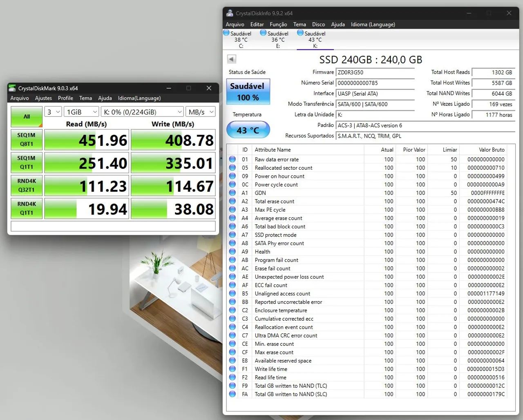Open Tema menu in CrystalDiskInfo
This screenshot has width=523, height=420.
[299, 25]
